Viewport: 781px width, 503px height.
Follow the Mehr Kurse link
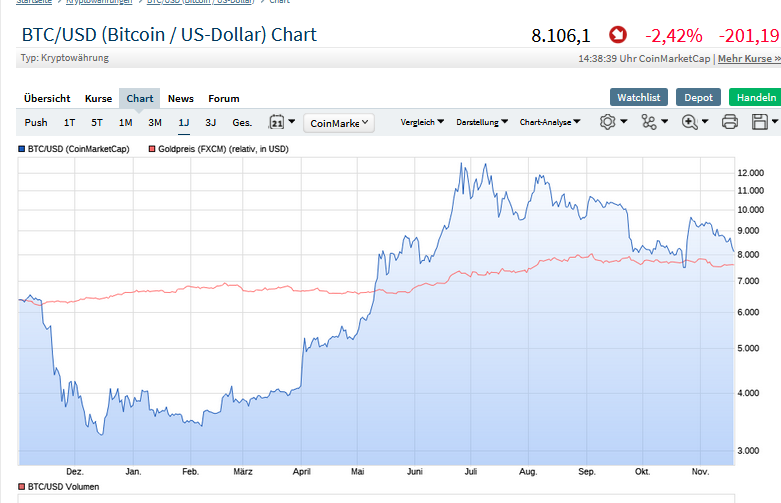tap(749, 58)
